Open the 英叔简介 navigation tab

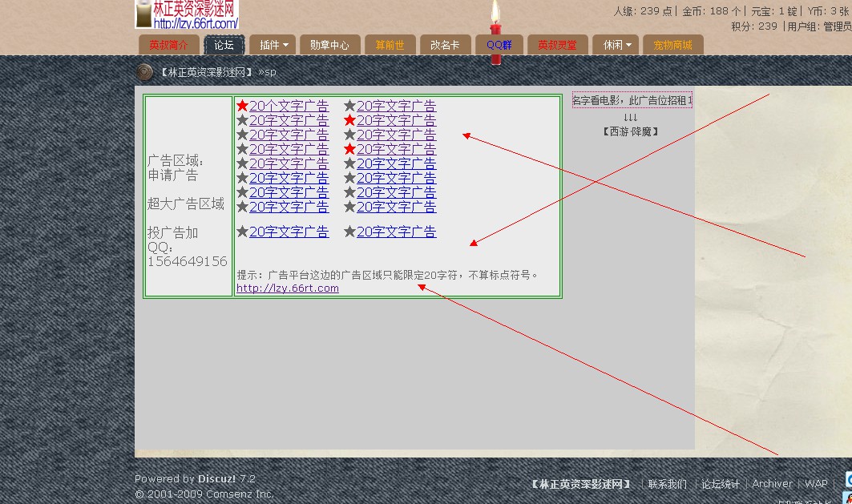[168, 45]
